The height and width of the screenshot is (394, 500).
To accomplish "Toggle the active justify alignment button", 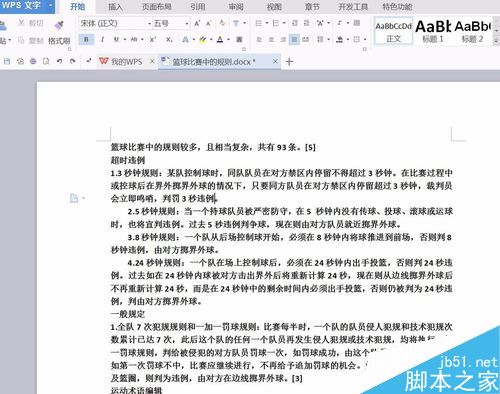I will [294, 40].
